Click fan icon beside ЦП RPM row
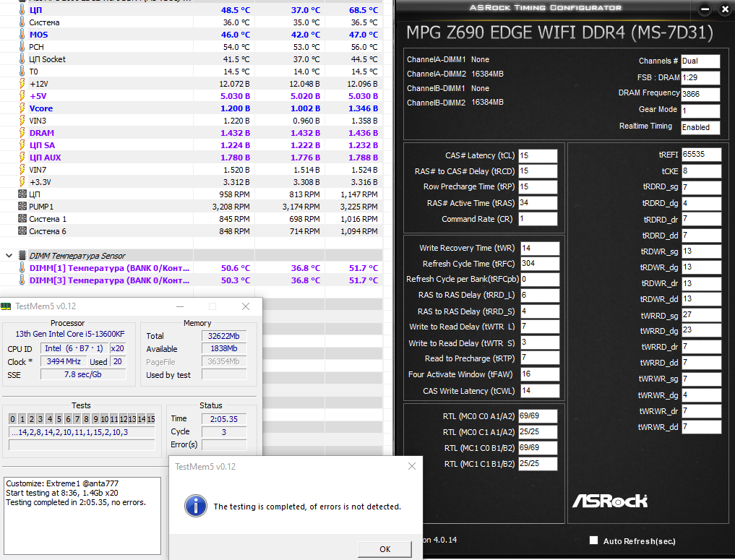 [22, 194]
